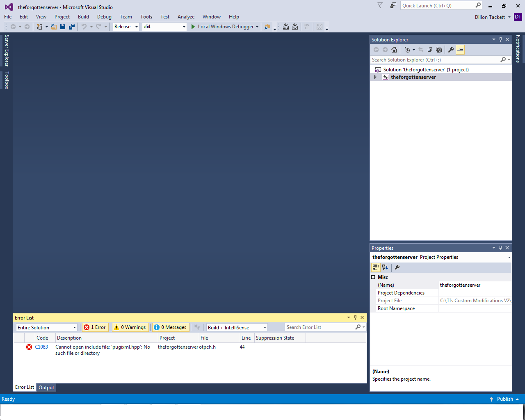Switch to the Output tab
525x420 pixels.
[46, 388]
